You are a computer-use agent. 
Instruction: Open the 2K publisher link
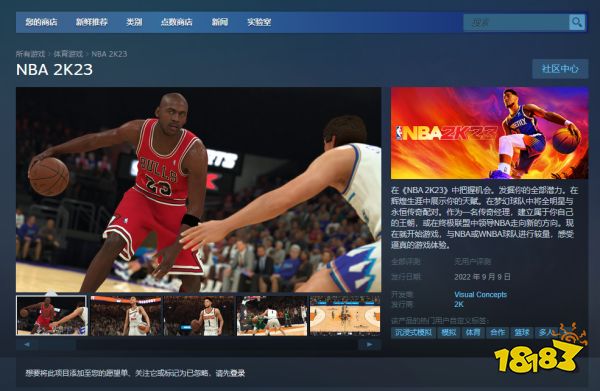(459, 305)
